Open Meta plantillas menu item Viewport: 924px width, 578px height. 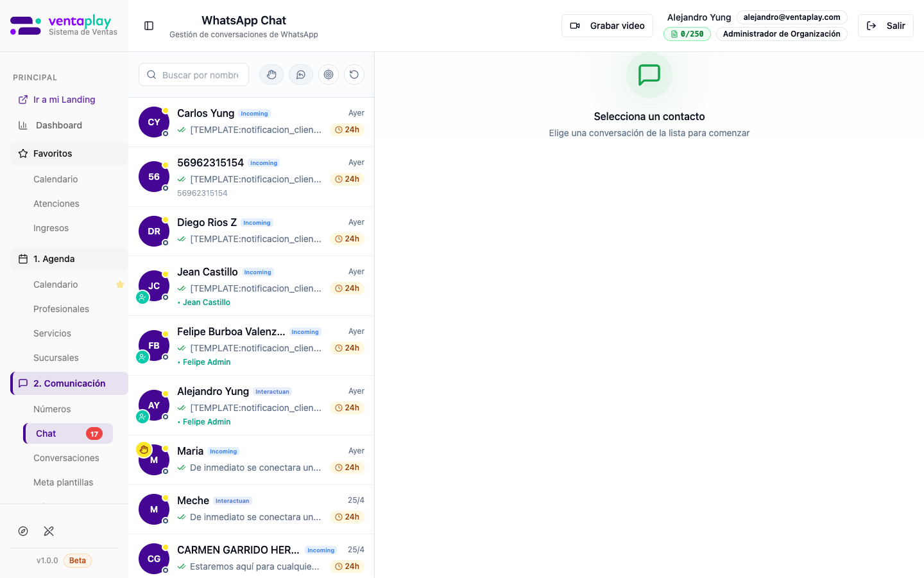pyautogui.click(x=63, y=482)
